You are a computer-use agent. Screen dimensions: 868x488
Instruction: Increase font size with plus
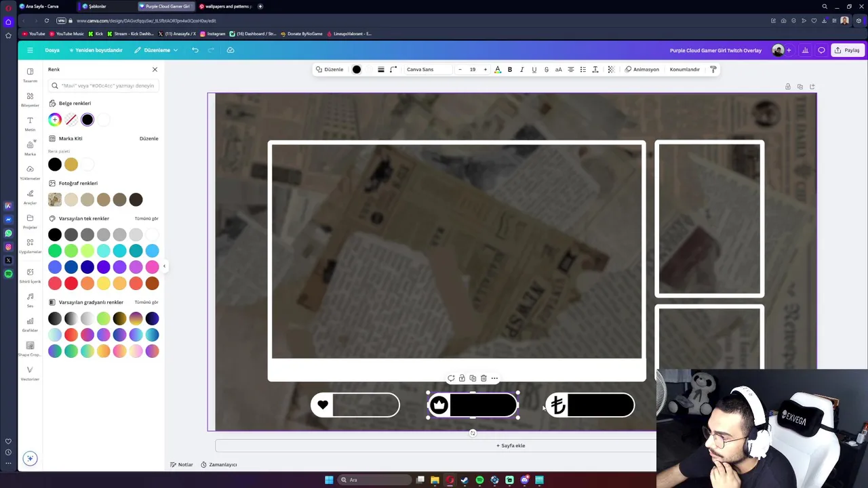[485, 69]
